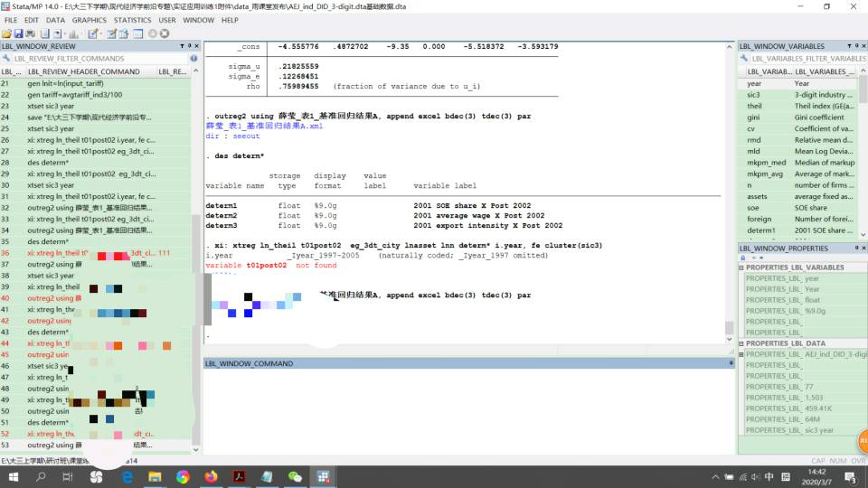Click the 'dir' link in results
Image resolution: width=868 pixels, height=488 pixels.
(x=212, y=136)
